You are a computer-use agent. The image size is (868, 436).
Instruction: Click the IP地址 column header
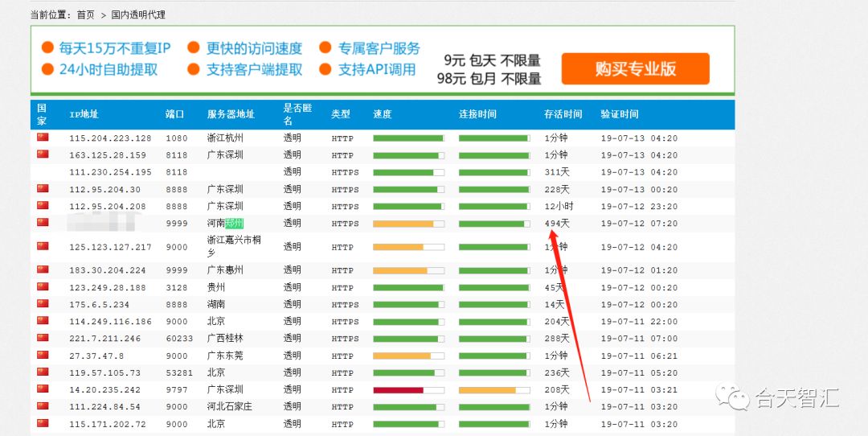coord(84,114)
